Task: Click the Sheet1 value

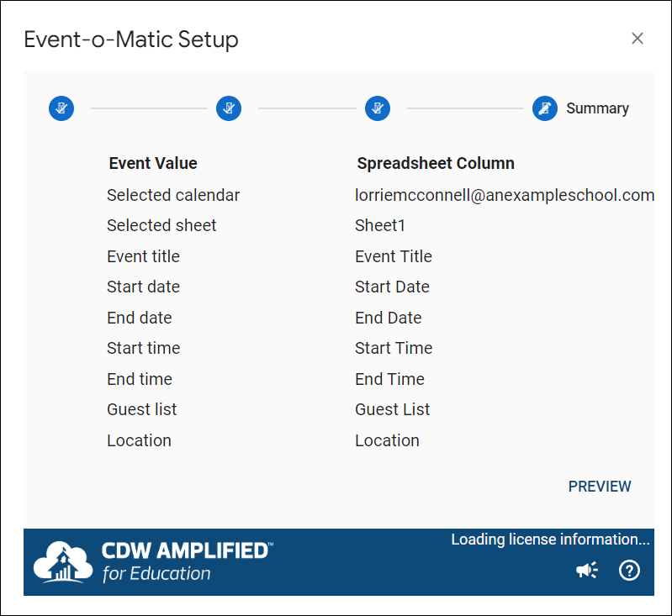Action: (x=380, y=225)
